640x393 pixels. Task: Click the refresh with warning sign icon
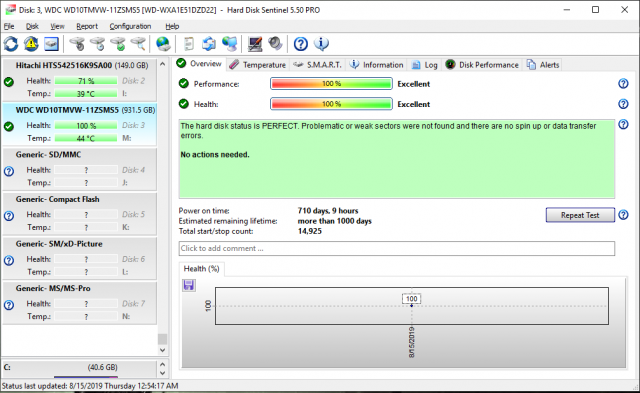pos(31,44)
